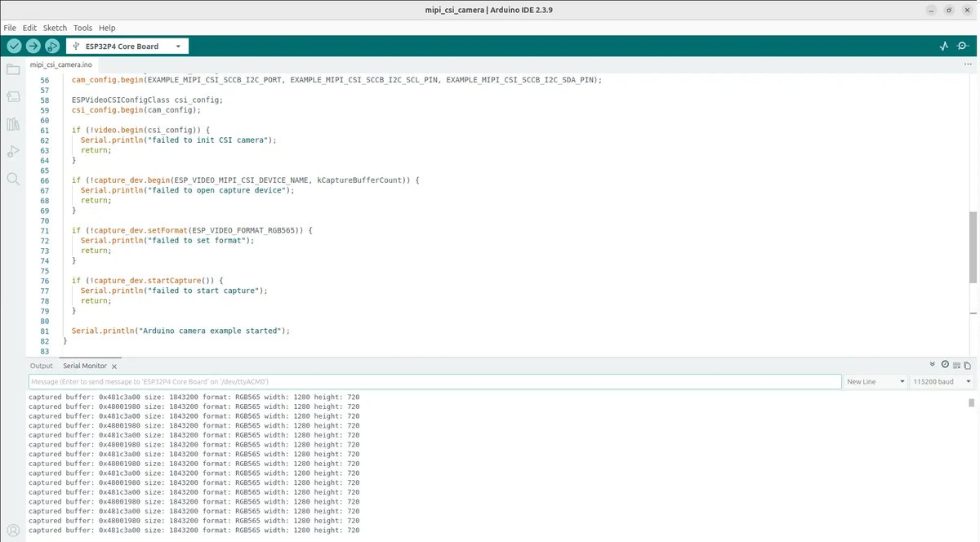This screenshot has width=980, height=542.
Task: Click the serial message input field
Action: tap(434, 382)
